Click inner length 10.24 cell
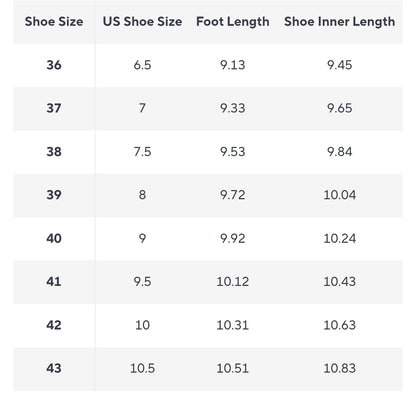The width and height of the screenshot is (416, 395). click(x=340, y=238)
